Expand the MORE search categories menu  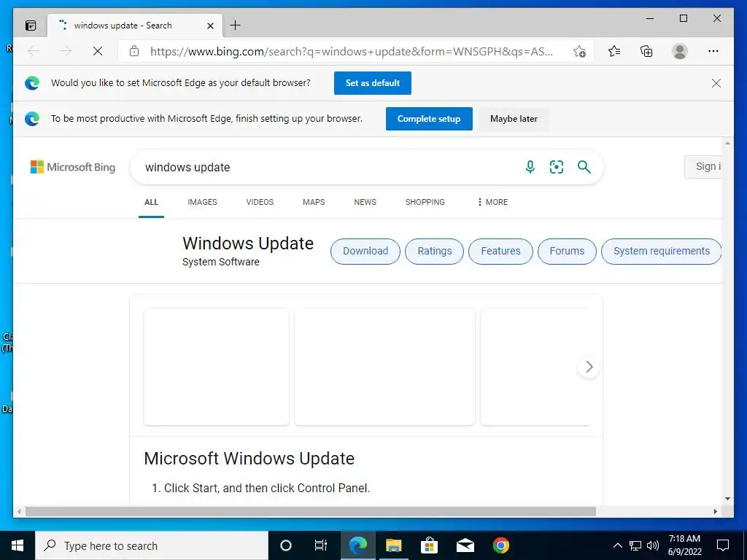coord(492,202)
